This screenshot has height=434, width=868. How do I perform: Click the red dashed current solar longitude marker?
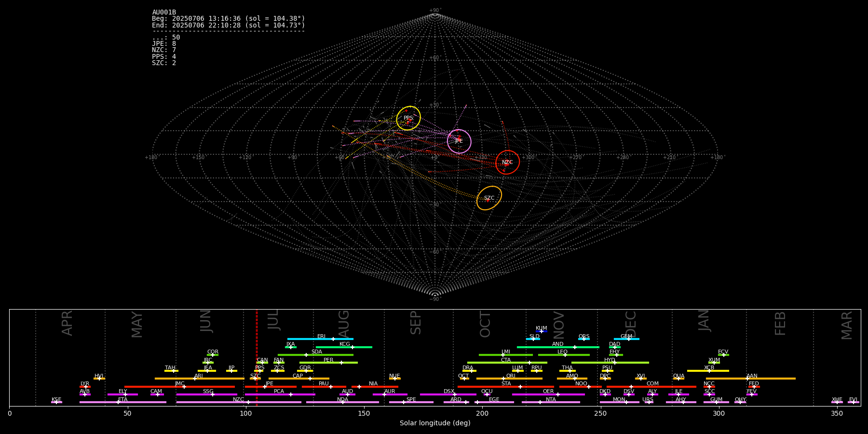pyautogui.click(x=257, y=357)
